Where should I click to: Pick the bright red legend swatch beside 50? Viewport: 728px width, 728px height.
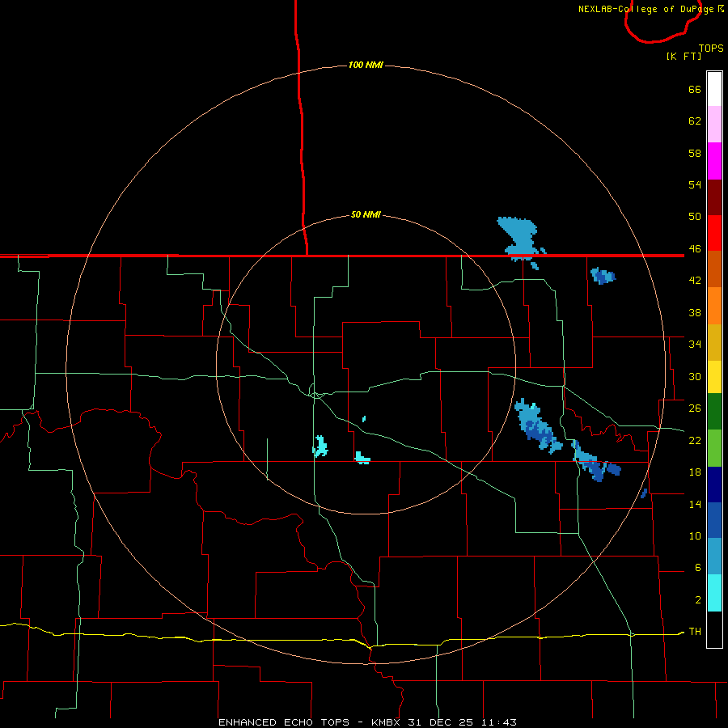714,233
